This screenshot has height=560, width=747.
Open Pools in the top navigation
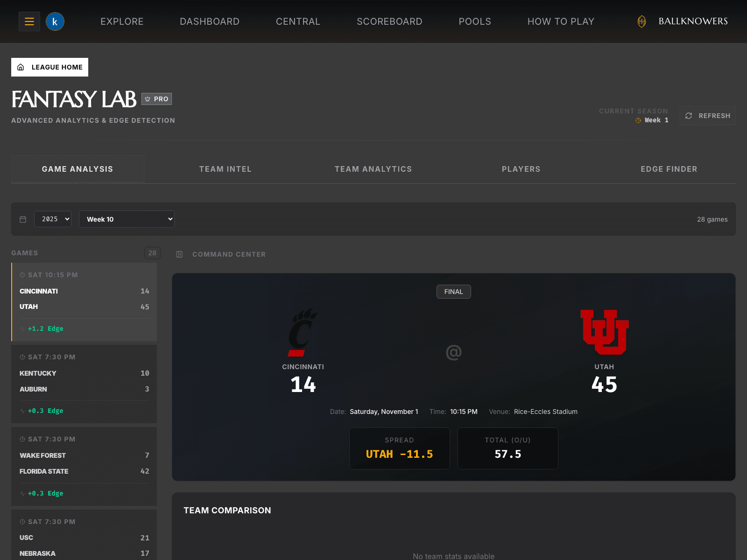point(475,21)
